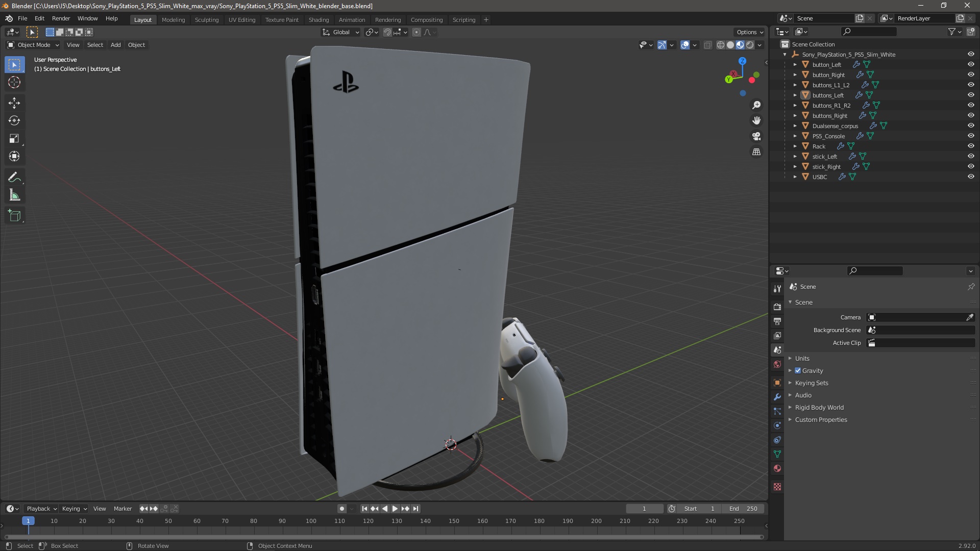Open Render properties tab icon

pos(777,307)
